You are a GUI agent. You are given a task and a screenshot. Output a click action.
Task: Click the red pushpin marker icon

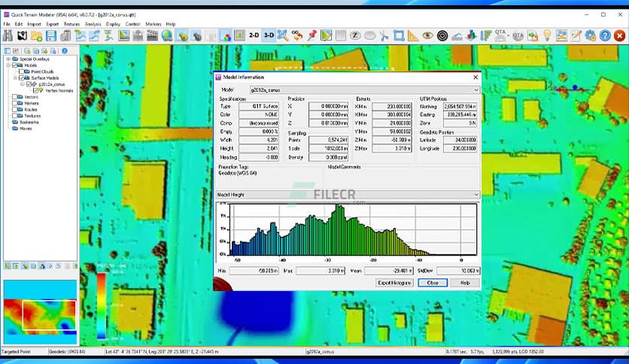[x=311, y=35]
